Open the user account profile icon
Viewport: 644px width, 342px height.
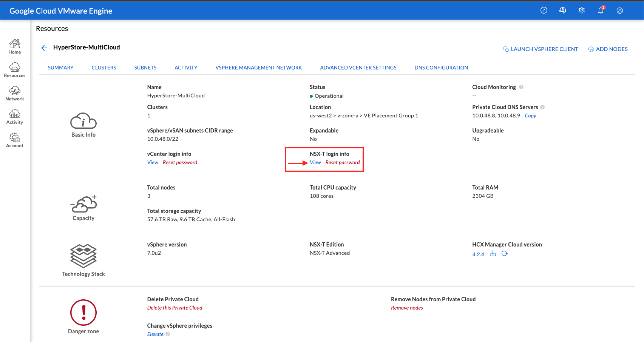coord(620,10)
